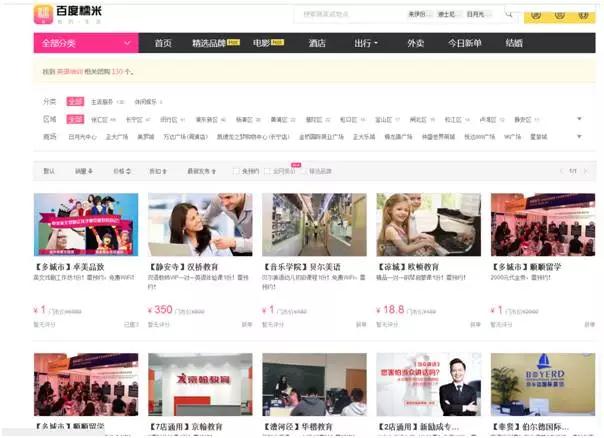Click the 【音乐学院】贝尔美语 title
Viewport: 604px width, 438px height.
coord(302,267)
